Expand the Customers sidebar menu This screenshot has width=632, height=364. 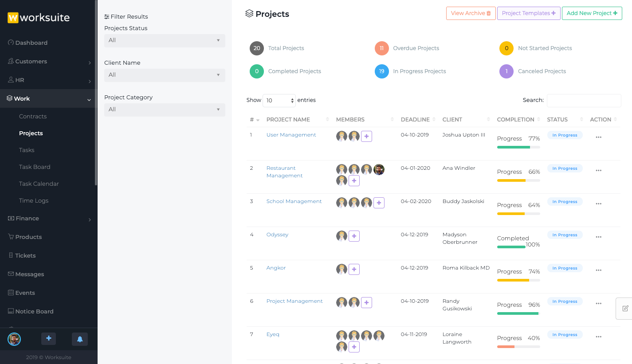(x=49, y=62)
